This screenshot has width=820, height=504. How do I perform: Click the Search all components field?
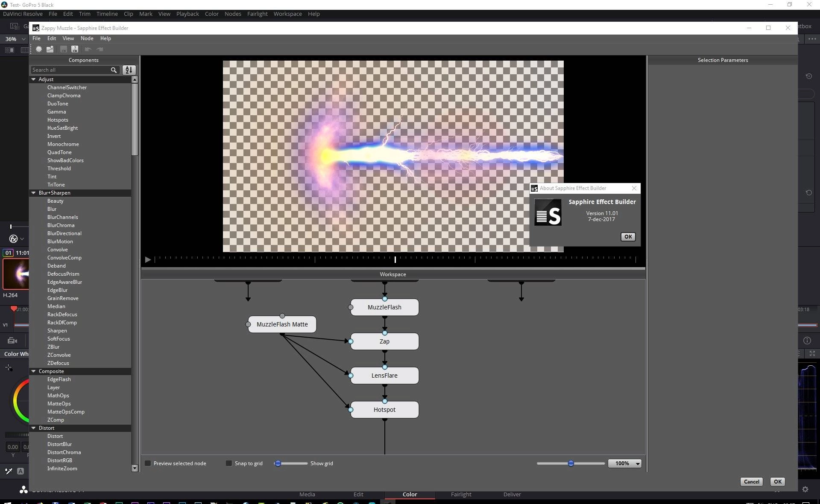[70, 70]
